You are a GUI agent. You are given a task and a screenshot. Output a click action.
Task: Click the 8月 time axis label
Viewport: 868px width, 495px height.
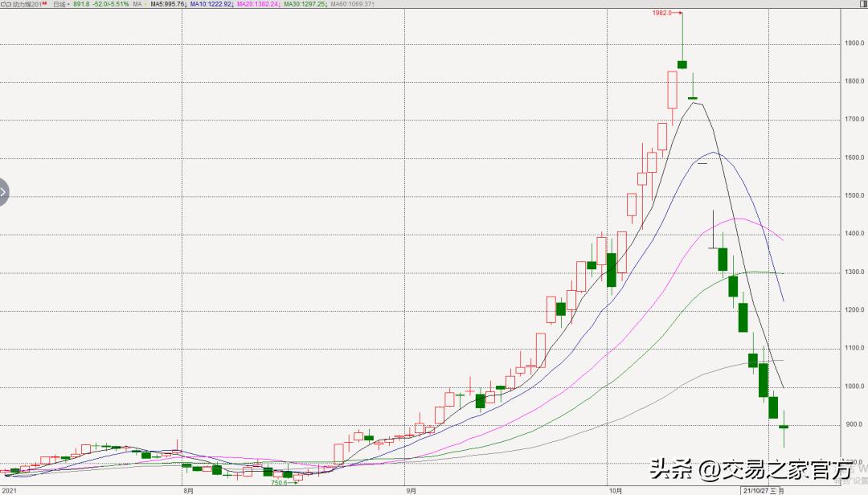pyautogui.click(x=188, y=490)
